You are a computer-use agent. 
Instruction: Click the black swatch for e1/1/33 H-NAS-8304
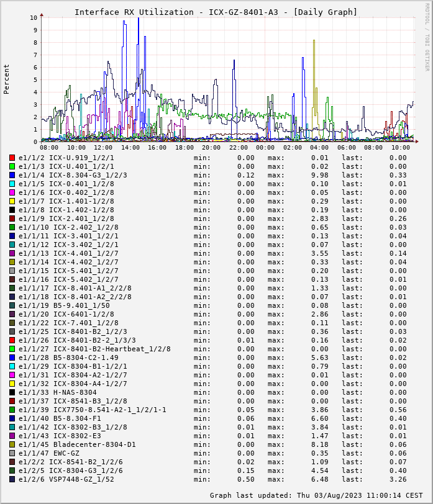point(12,392)
